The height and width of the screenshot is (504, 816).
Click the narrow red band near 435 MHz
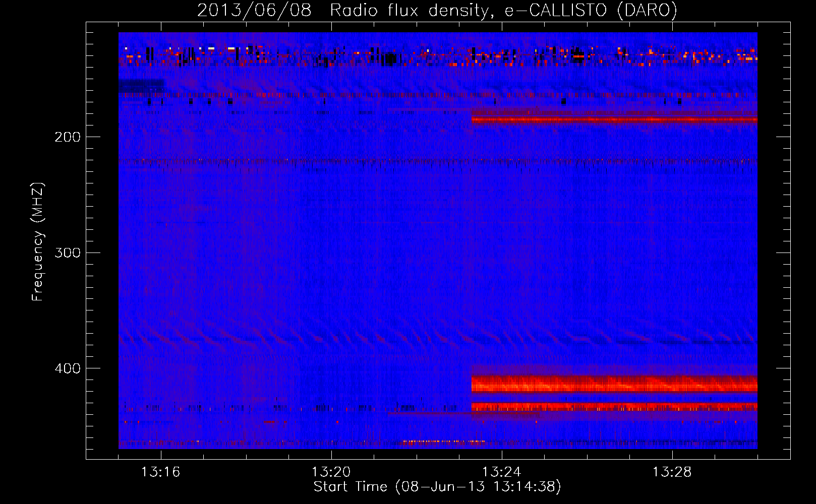pyautogui.click(x=614, y=406)
